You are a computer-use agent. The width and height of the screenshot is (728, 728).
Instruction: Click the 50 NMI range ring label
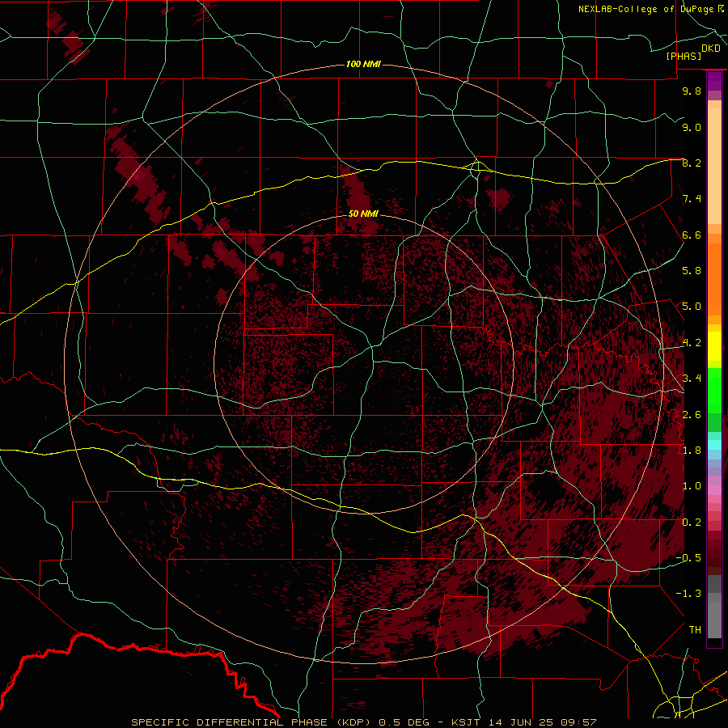click(363, 214)
